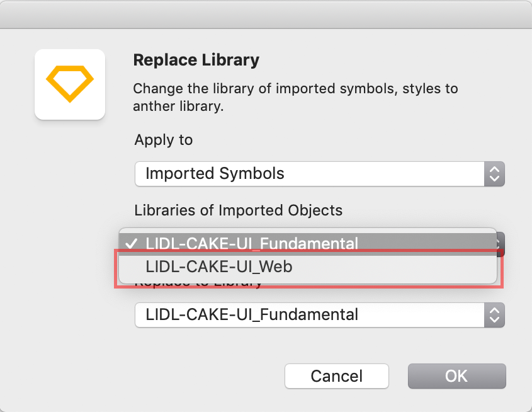Click the Apply to label
Screen dimensions: 532x412
(164, 140)
